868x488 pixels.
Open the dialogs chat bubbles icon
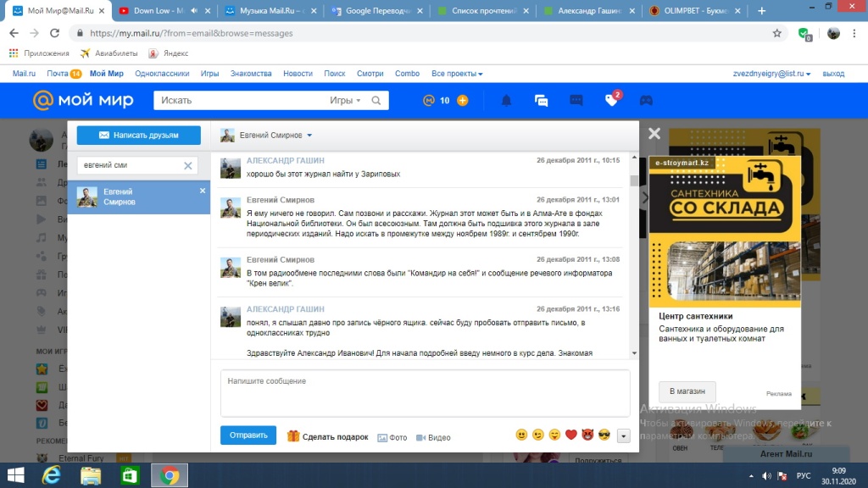pos(541,100)
